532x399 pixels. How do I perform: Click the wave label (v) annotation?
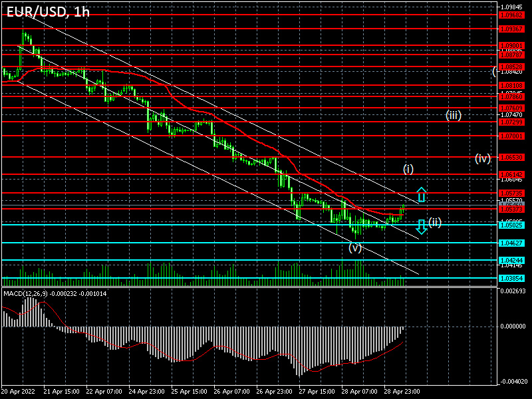(x=354, y=247)
